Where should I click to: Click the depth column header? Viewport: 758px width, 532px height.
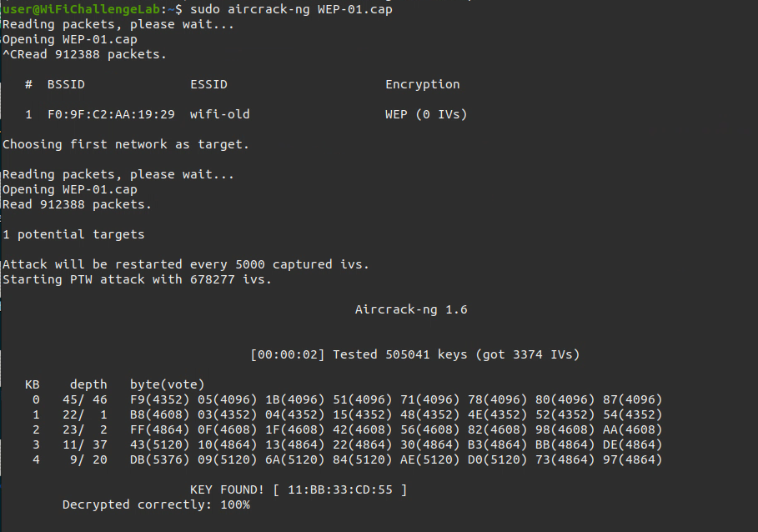[88, 384]
